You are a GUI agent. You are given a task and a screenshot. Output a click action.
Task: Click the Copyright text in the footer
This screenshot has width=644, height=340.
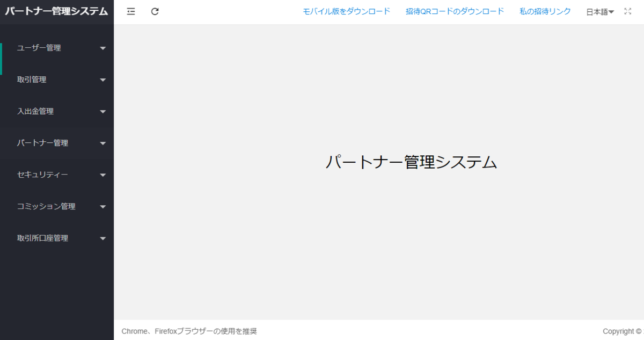(623, 331)
